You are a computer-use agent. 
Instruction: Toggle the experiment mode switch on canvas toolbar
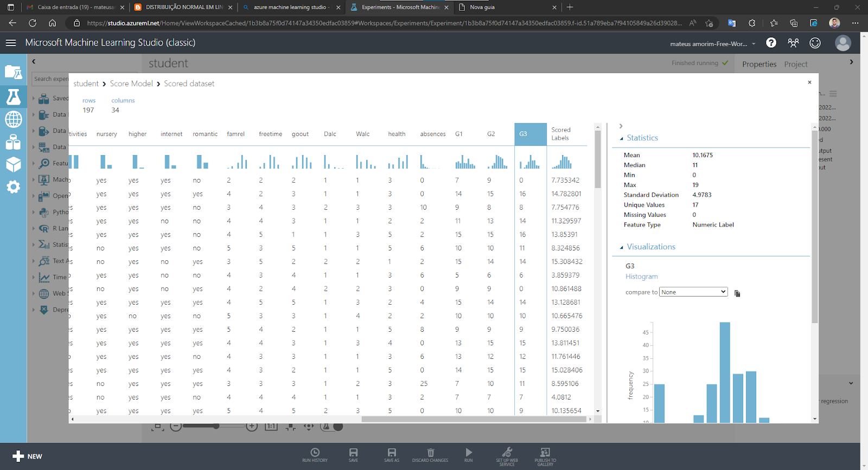tap(333, 427)
